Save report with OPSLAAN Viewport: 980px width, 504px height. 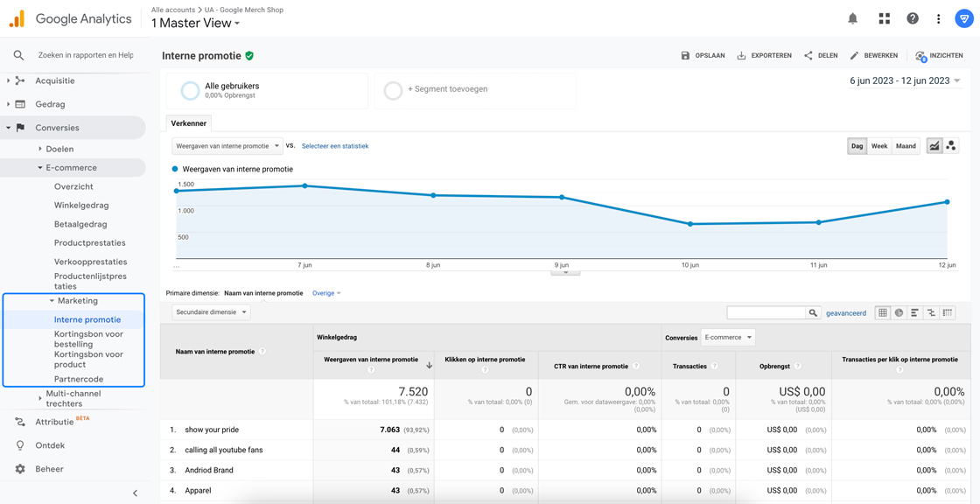click(703, 56)
